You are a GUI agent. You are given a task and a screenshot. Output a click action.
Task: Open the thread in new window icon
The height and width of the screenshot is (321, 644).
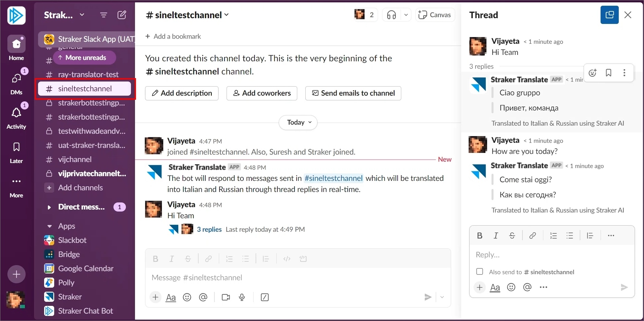[610, 15]
